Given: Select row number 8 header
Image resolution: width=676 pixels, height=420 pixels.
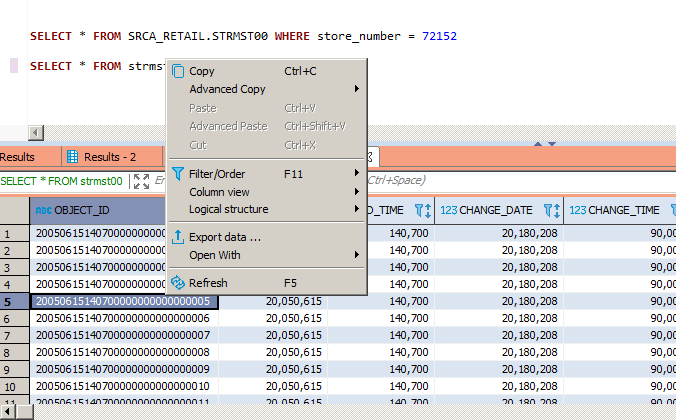Looking at the screenshot, I should tap(15, 353).
